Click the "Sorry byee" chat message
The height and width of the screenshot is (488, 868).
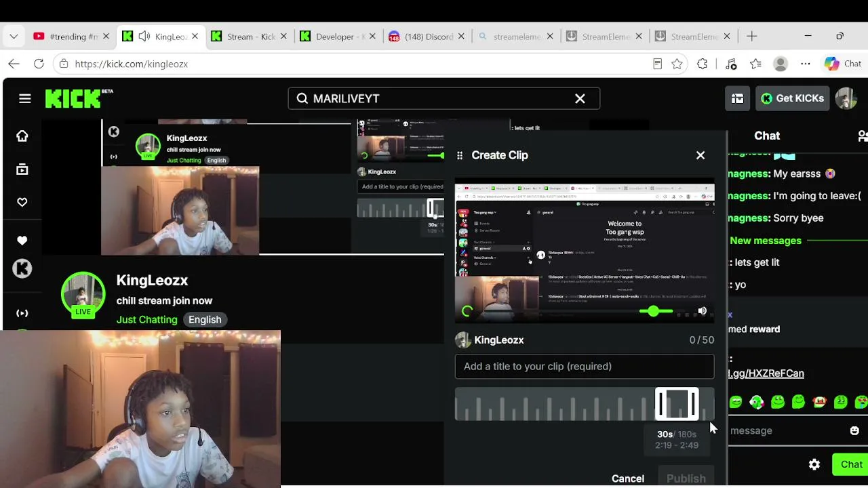pyautogui.click(x=798, y=218)
